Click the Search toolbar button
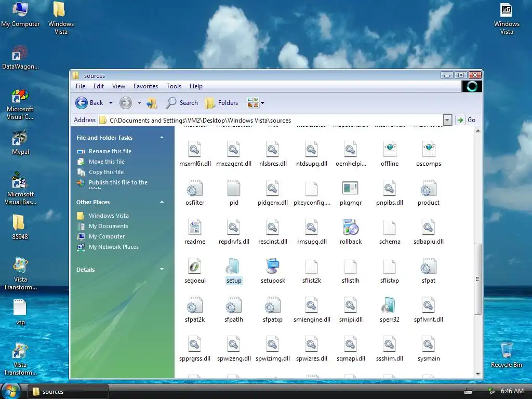532x399 pixels. 182,103
